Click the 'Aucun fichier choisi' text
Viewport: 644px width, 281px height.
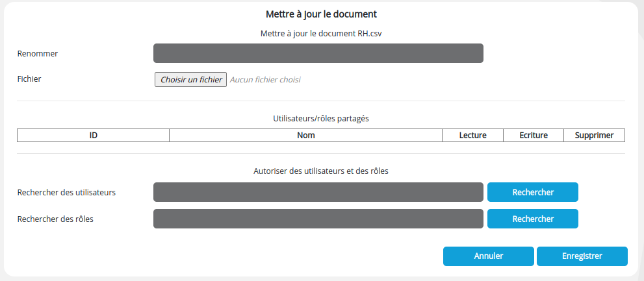click(x=265, y=80)
